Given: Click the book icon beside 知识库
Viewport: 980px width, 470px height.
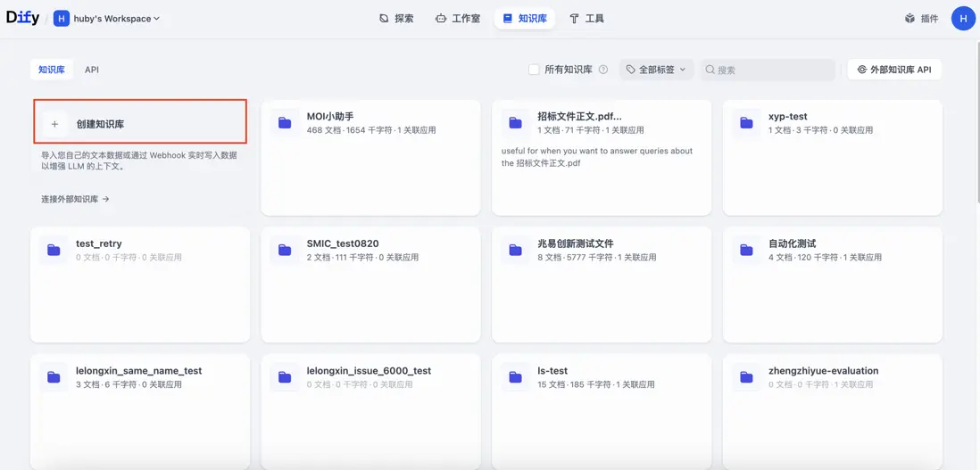Looking at the screenshot, I should coord(508,19).
